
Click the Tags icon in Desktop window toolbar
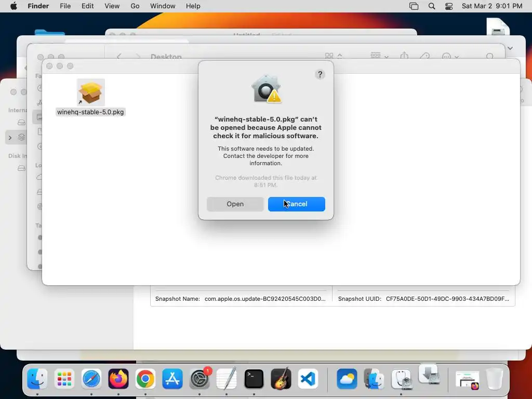point(424,56)
